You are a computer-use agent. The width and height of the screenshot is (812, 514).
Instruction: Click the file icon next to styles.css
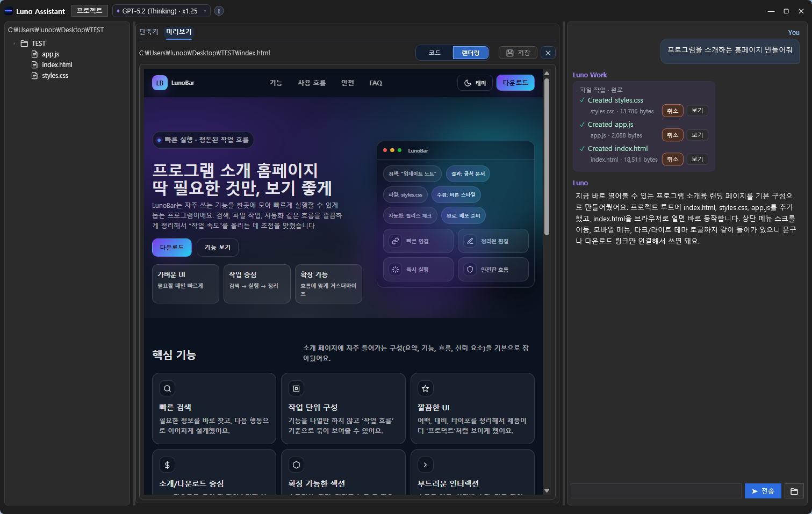tap(34, 75)
